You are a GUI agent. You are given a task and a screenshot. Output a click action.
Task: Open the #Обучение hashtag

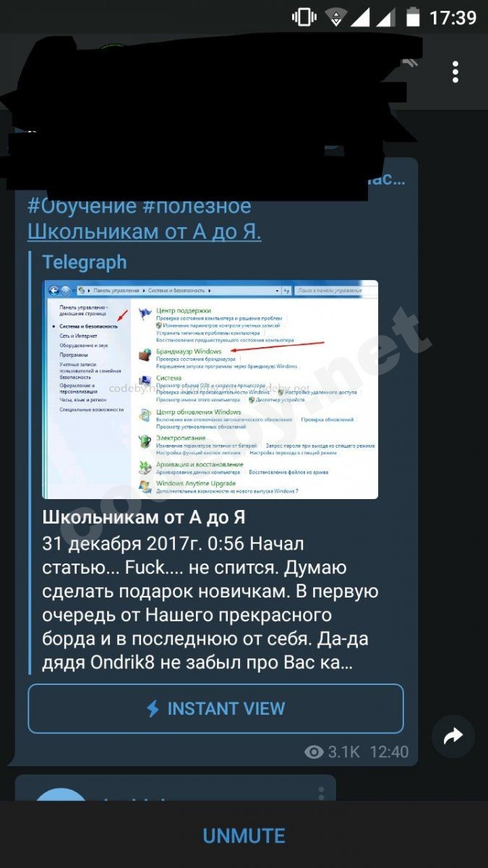81,205
